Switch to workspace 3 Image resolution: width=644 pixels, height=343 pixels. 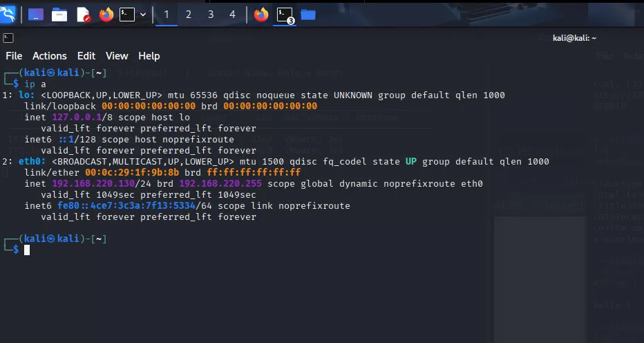pyautogui.click(x=211, y=15)
